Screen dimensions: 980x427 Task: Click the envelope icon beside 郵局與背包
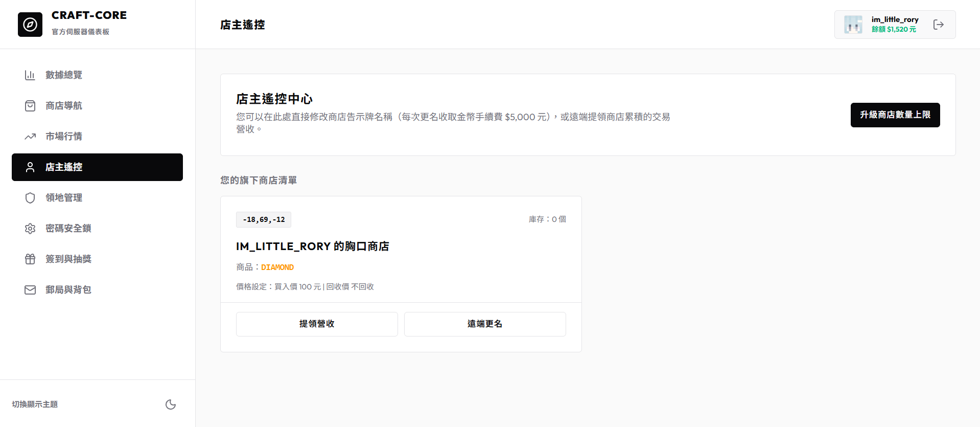pos(30,290)
